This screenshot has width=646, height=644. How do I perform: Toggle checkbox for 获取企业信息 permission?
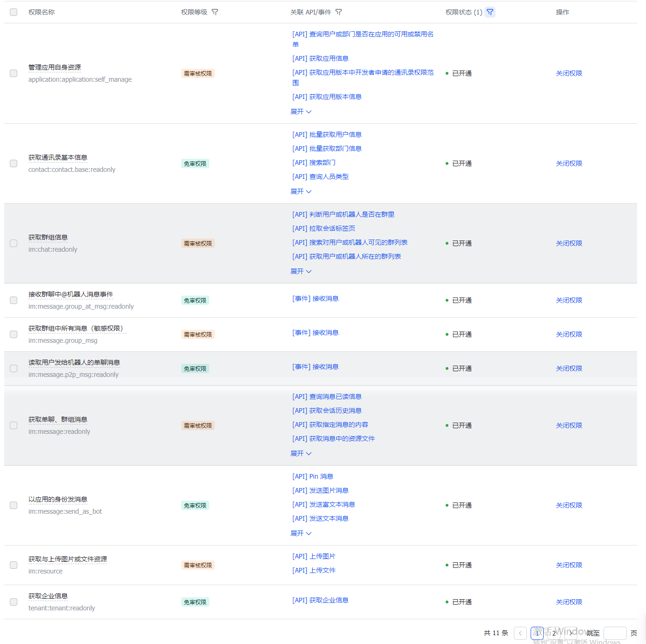point(14,602)
